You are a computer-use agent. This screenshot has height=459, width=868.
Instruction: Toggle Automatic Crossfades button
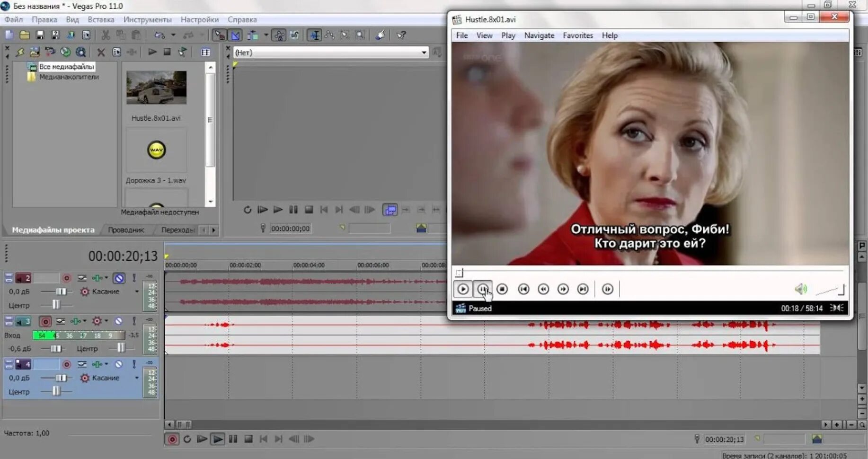(x=235, y=35)
